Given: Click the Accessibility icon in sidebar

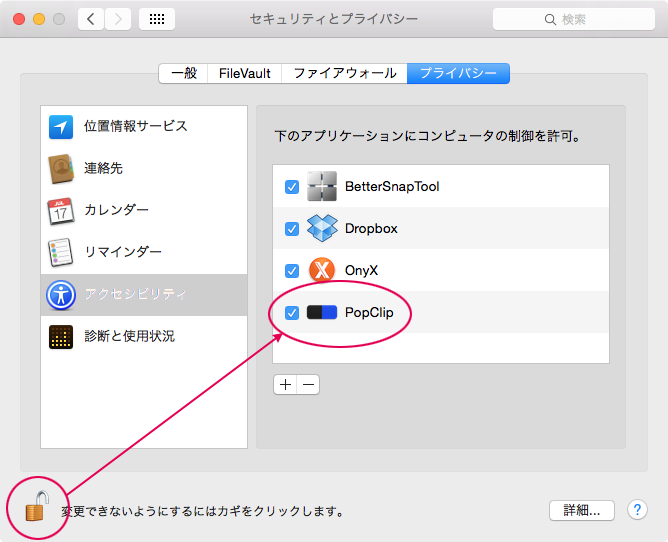Looking at the screenshot, I should (x=61, y=294).
